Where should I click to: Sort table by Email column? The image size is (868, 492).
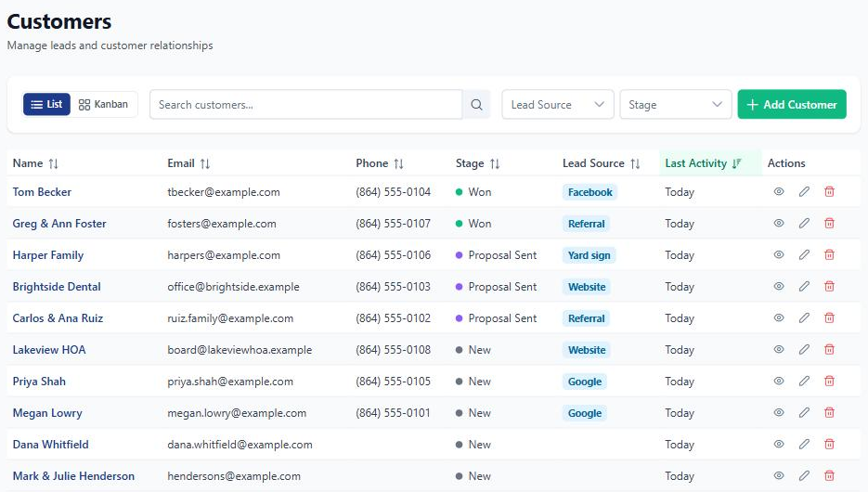click(x=188, y=163)
